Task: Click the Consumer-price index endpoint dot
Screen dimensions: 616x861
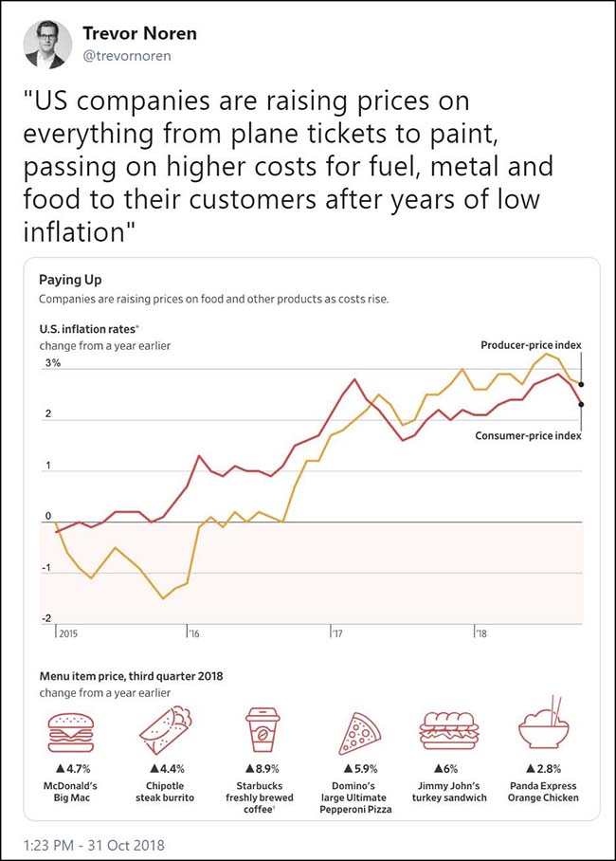Action: point(581,405)
